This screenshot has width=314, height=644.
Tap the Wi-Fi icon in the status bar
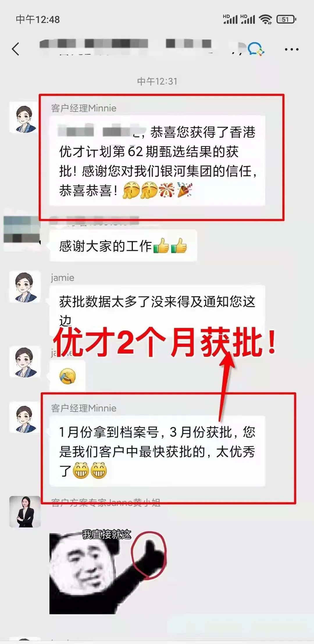click(x=265, y=19)
